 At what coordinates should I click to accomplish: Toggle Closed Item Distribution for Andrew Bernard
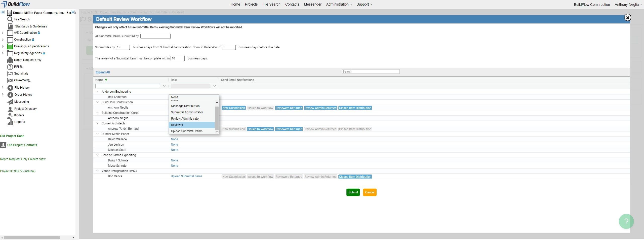(x=355, y=129)
